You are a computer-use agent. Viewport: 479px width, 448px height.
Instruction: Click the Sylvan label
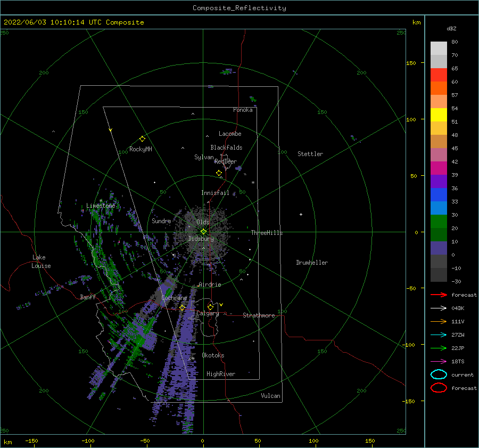(204, 157)
